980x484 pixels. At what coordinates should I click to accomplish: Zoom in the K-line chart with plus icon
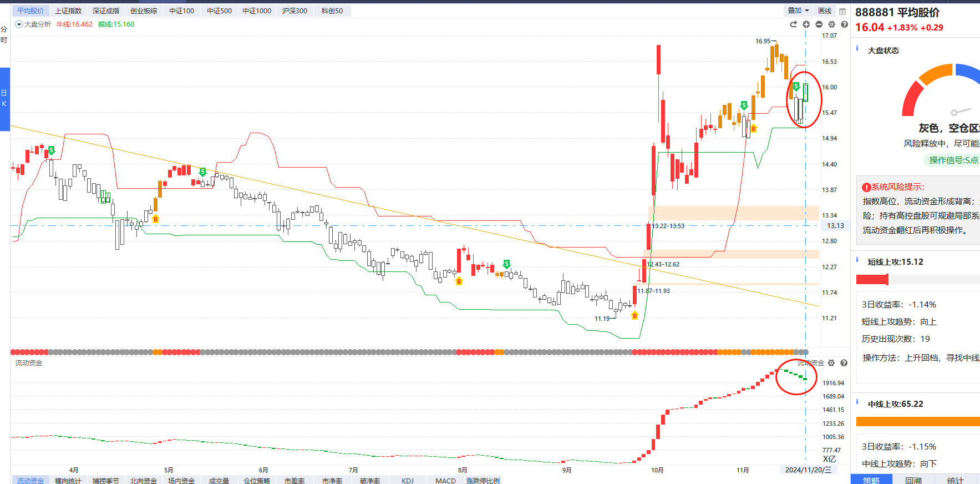[806, 24]
